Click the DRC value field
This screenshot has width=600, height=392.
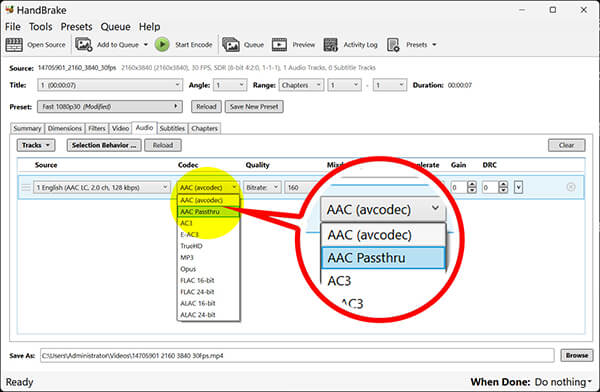490,188
